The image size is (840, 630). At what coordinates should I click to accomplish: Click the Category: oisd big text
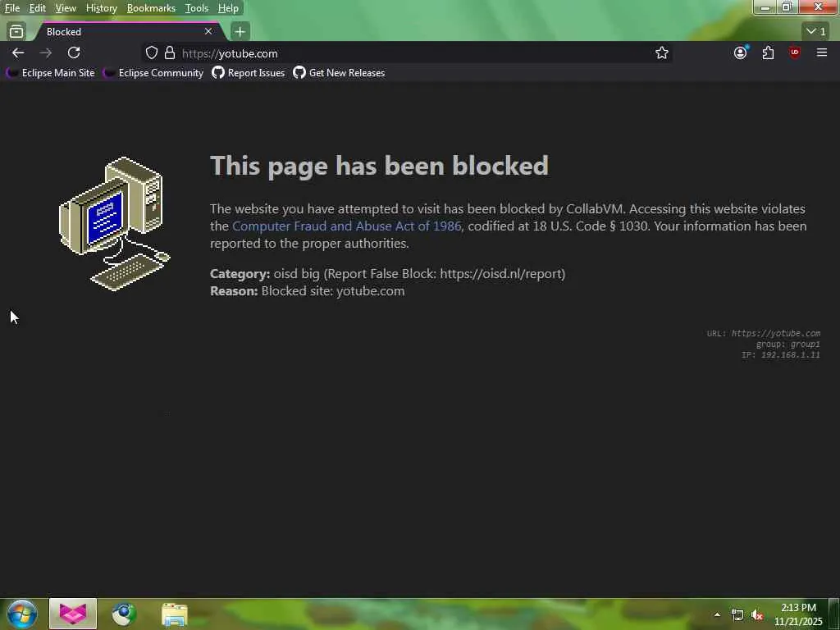(x=387, y=274)
